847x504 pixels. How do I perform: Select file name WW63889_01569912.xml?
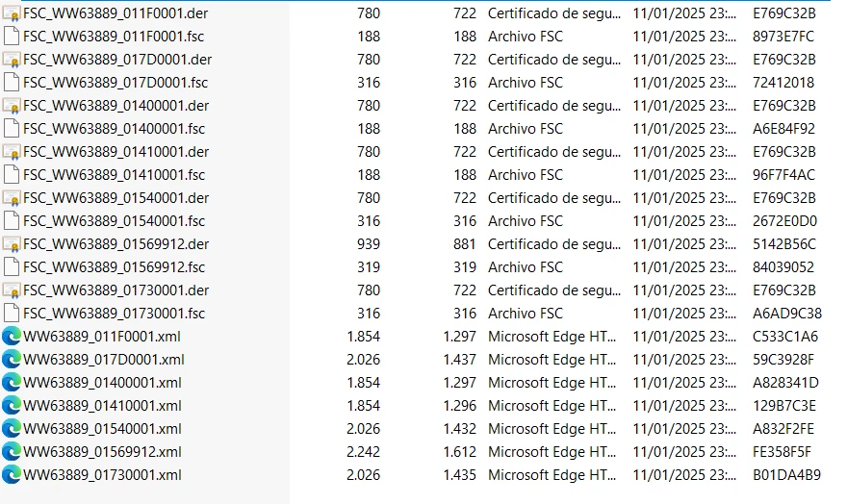click(103, 452)
